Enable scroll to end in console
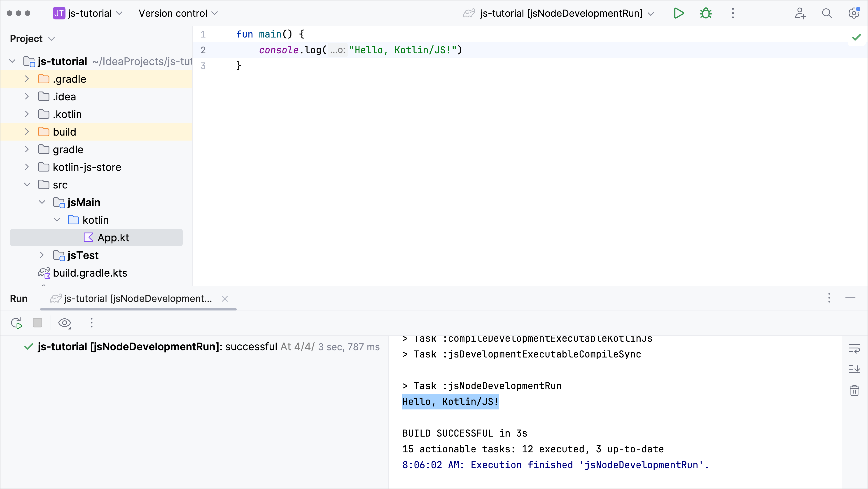 854,369
